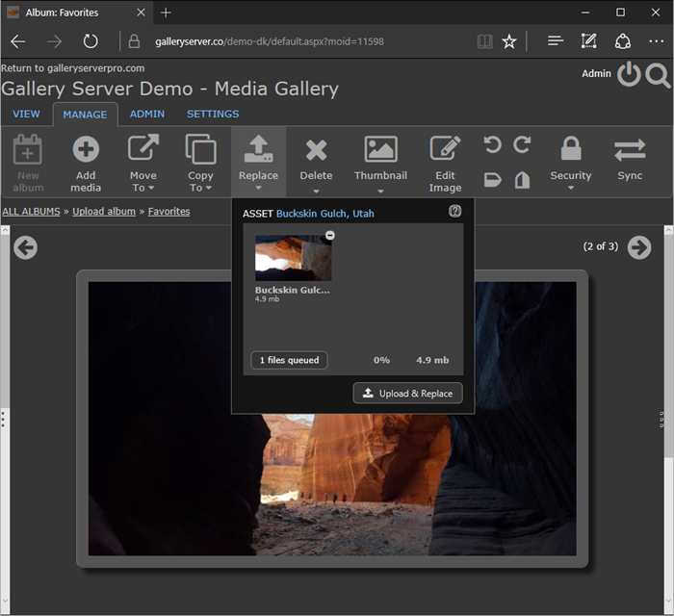Remove the queued Buckskin Gulch file

pyautogui.click(x=329, y=235)
